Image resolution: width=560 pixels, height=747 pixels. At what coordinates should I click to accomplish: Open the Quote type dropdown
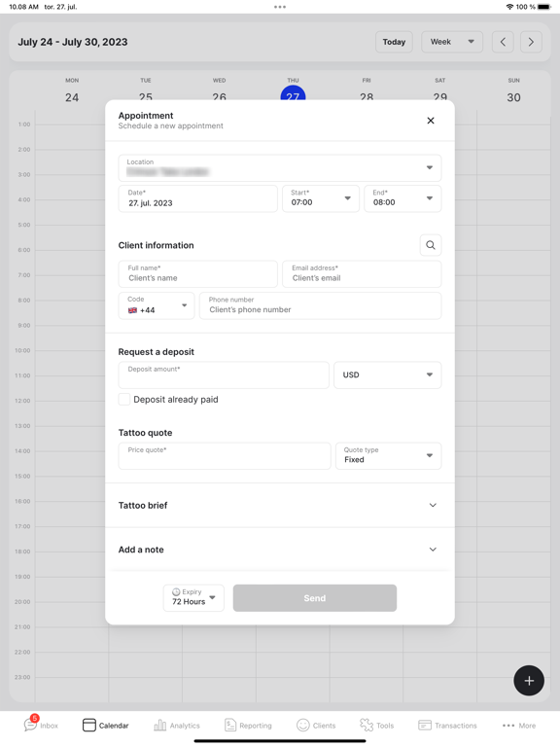tap(388, 456)
